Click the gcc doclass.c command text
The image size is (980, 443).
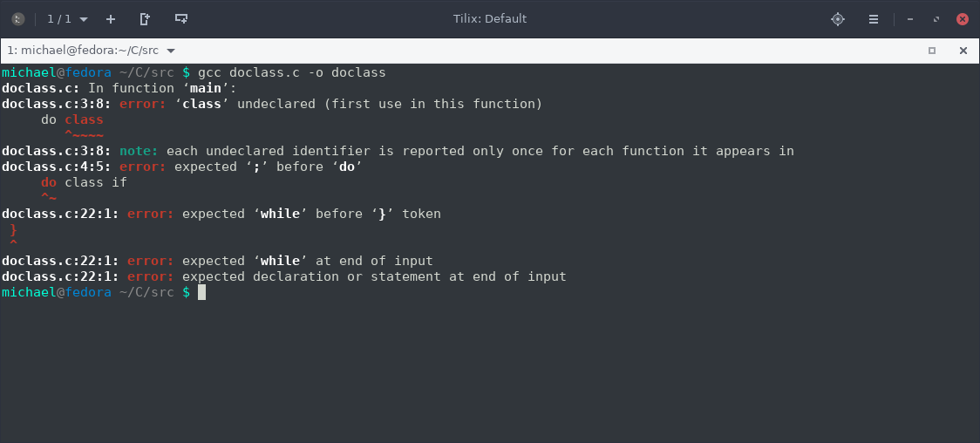point(292,72)
